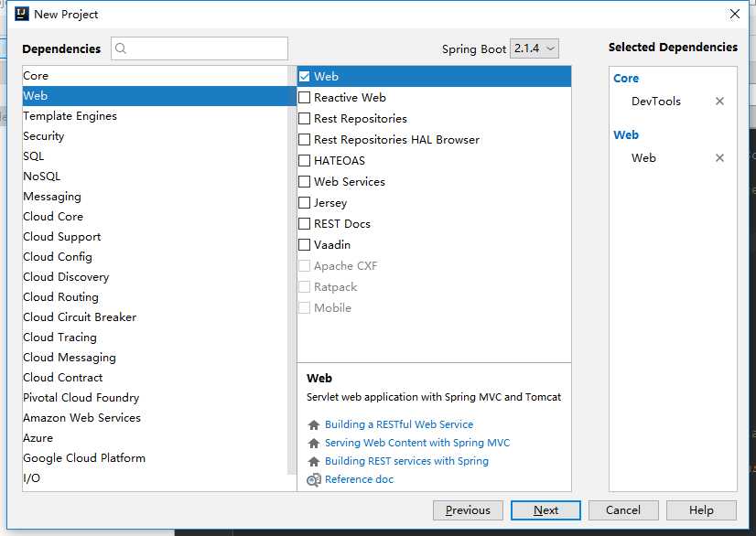
Task: Open the Cloud Routing category
Action: pyautogui.click(x=156, y=297)
